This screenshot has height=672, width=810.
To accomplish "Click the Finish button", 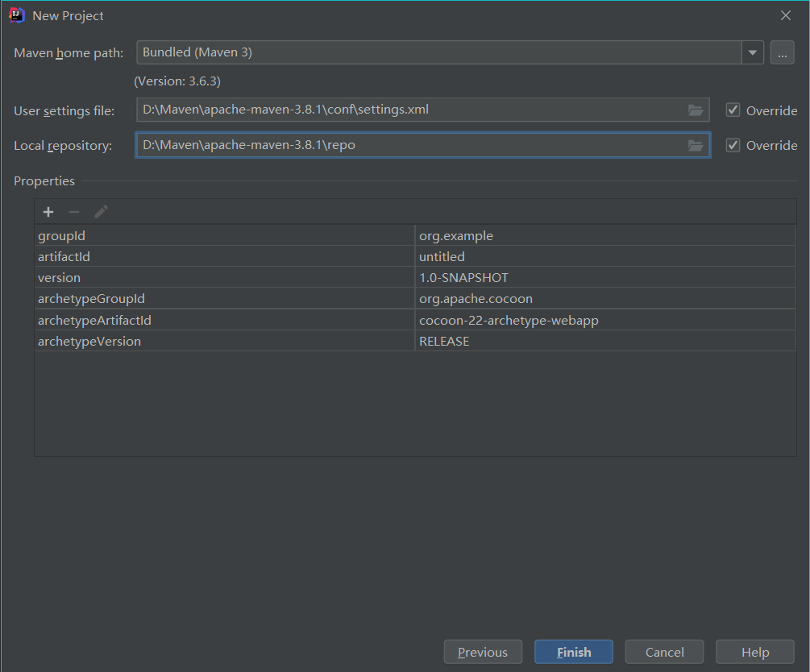I will point(573,652).
